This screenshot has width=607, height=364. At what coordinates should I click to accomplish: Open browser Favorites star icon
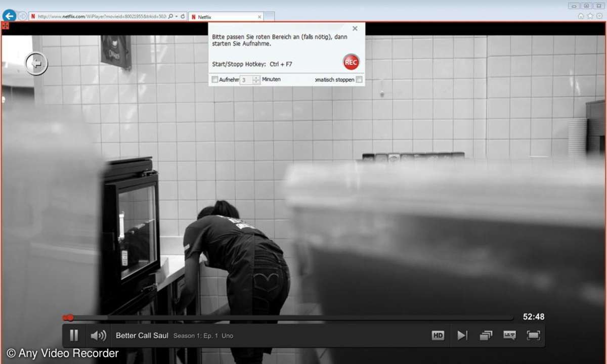pos(590,16)
